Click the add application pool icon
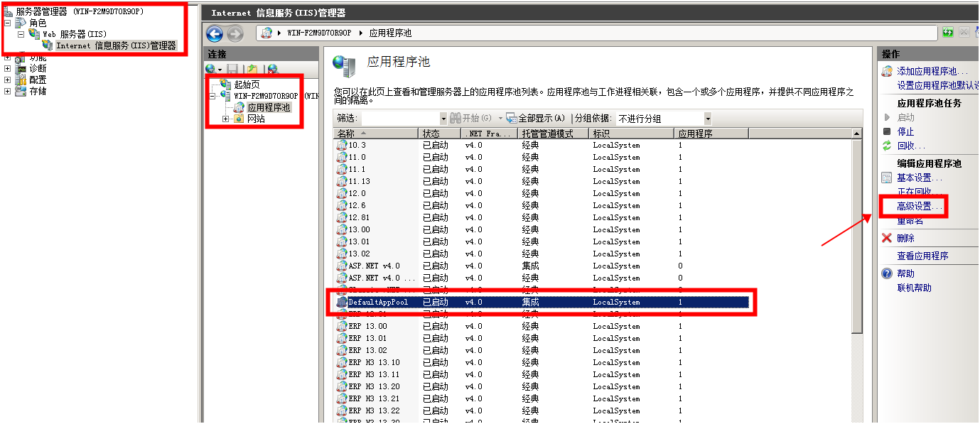This screenshot has height=424, width=980. click(886, 71)
